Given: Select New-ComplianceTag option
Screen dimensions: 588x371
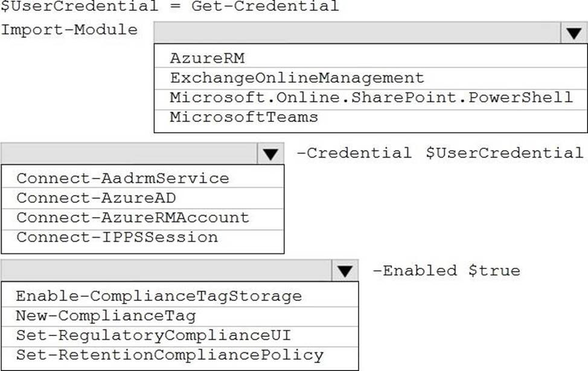Looking at the screenshot, I should coord(106,316).
